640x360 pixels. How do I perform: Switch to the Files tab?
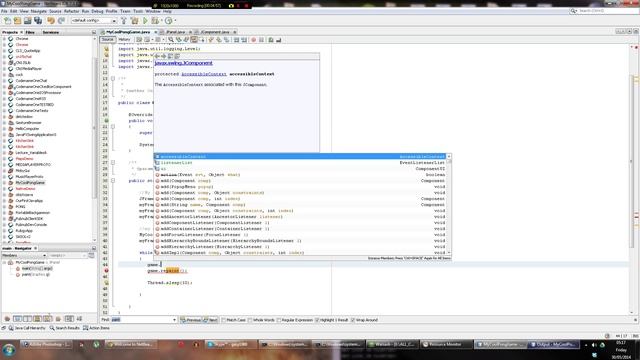pyautogui.click(x=30, y=32)
